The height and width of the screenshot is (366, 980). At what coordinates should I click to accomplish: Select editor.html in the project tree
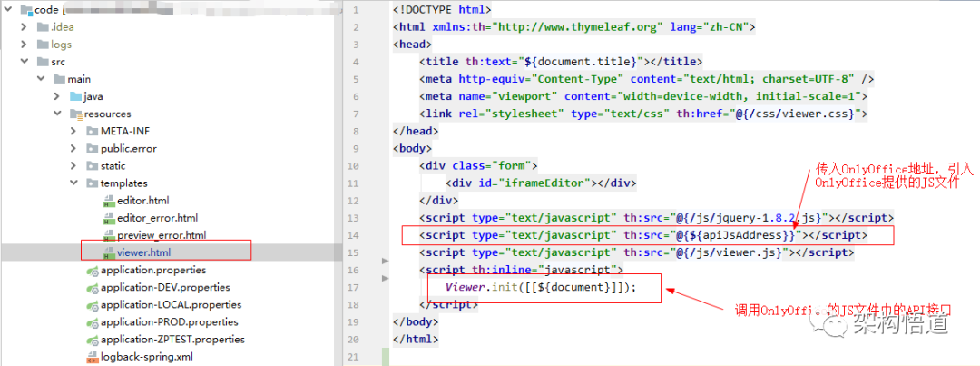click(x=143, y=200)
